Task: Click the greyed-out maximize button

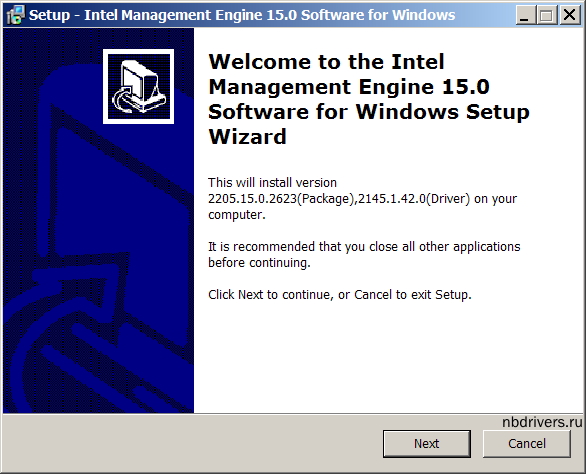Action: click(x=547, y=15)
